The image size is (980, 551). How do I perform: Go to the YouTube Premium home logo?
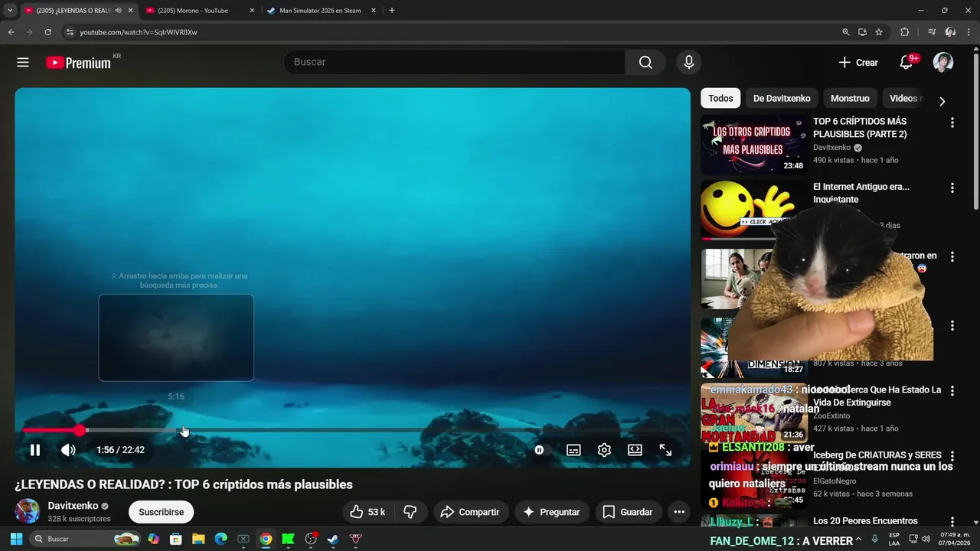point(78,63)
